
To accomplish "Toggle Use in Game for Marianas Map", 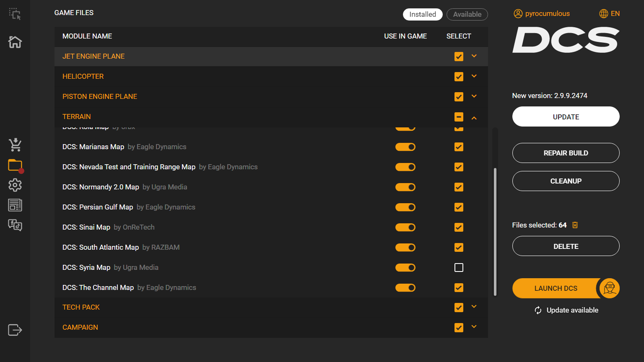I will [x=405, y=147].
